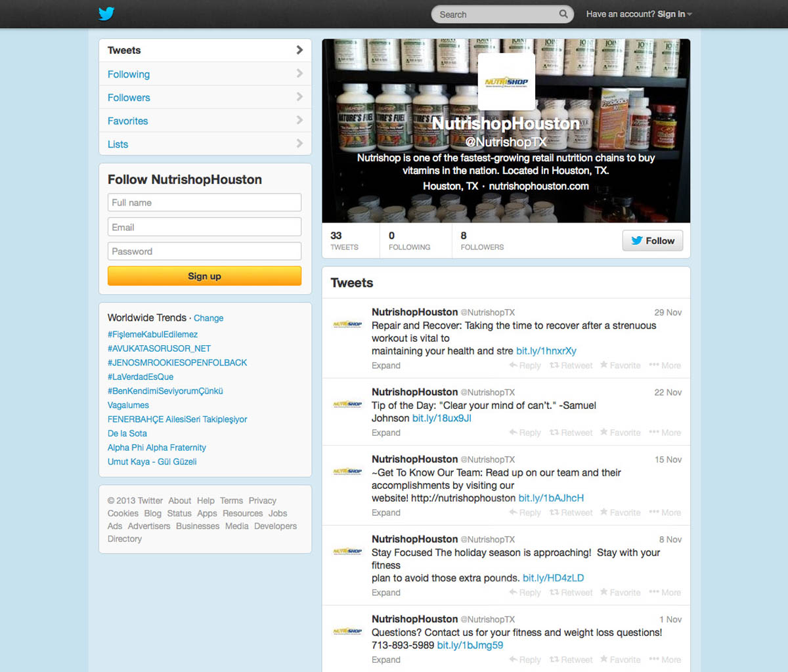Open the bit.ly/1hnxrXy link
This screenshot has height=672, width=788.
click(546, 351)
